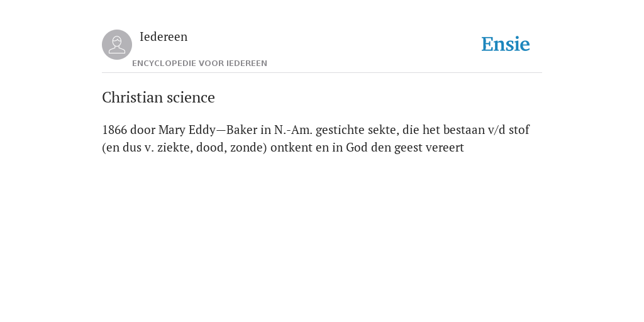This screenshot has height=322, width=644.
Task: Select the 'Christian science' heading
Action: click(x=158, y=97)
